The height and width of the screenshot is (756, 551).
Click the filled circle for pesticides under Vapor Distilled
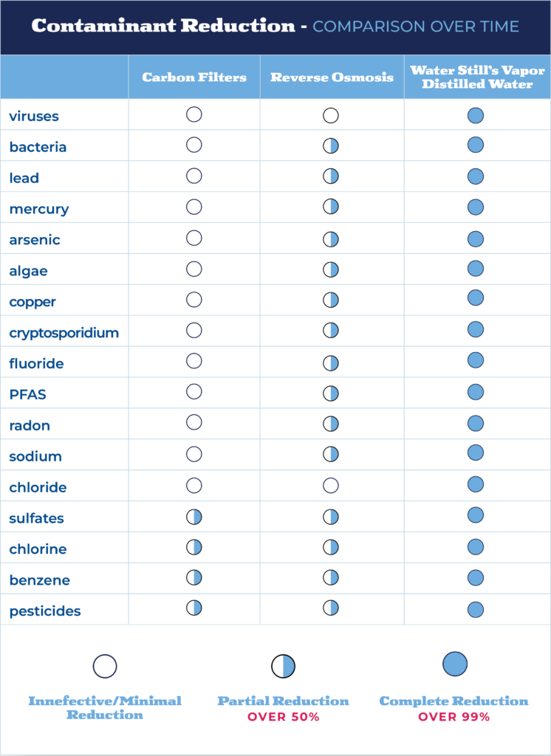coord(475,609)
